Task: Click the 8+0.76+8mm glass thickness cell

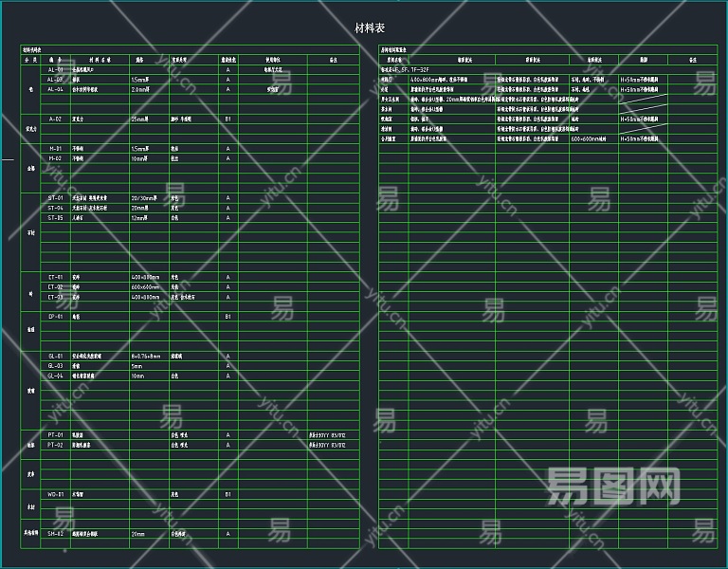Action: 148,356
